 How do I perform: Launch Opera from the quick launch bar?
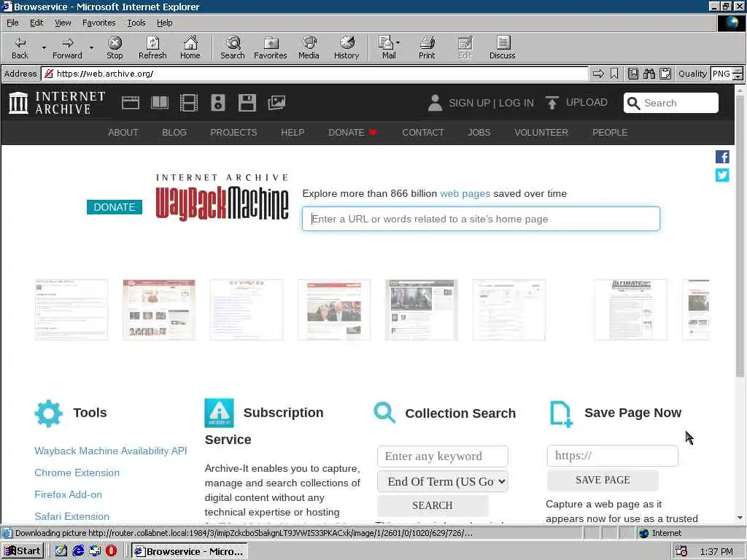(111, 551)
